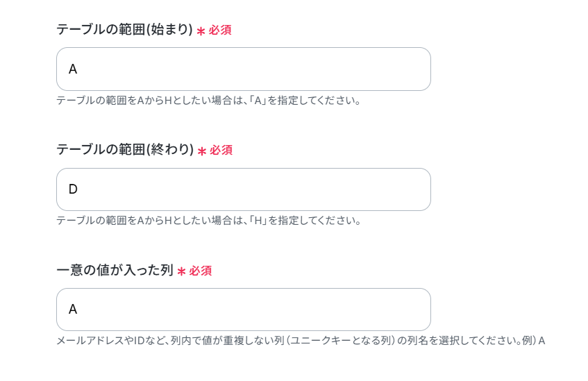The height and width of the screenshot is (381, 588).
Task: Click the テーブルの範囲(始まり) input field
Action: click(x=243, y=69)
